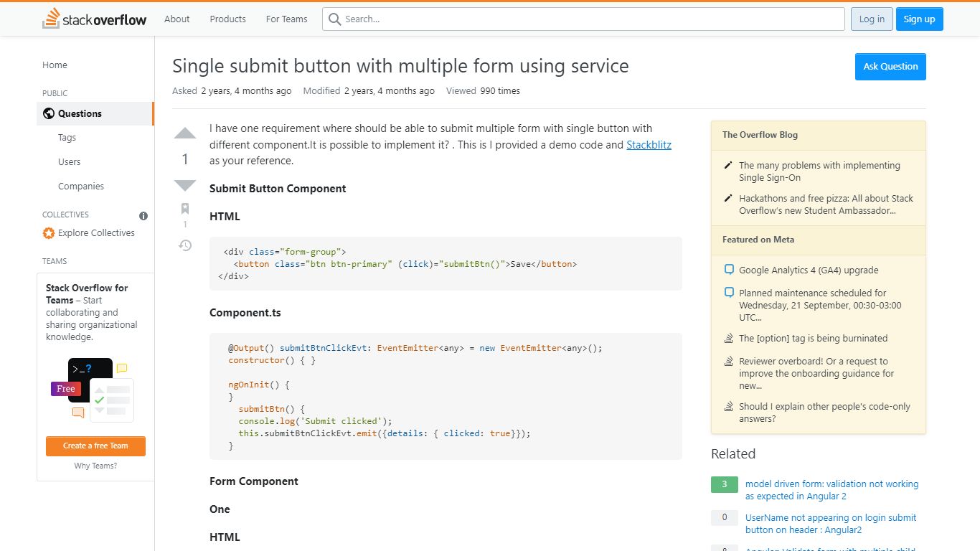Click the Ask Question button
980x551 pixels.
click(890, 67)
